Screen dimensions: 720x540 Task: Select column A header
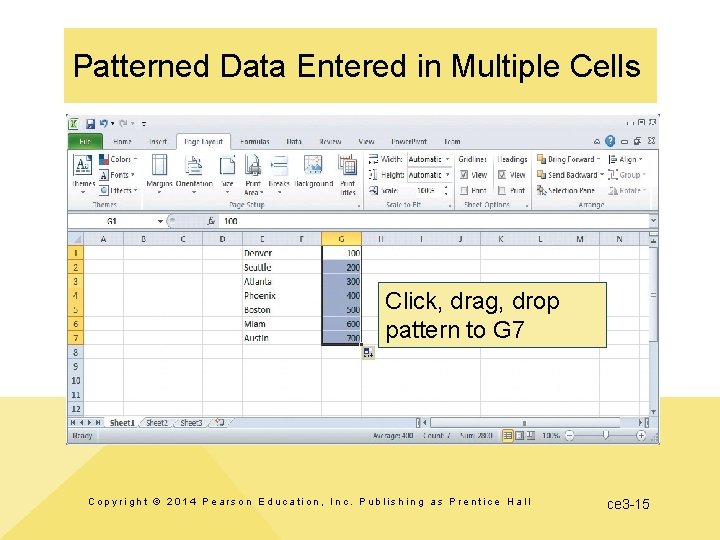(x=103, y=239)
